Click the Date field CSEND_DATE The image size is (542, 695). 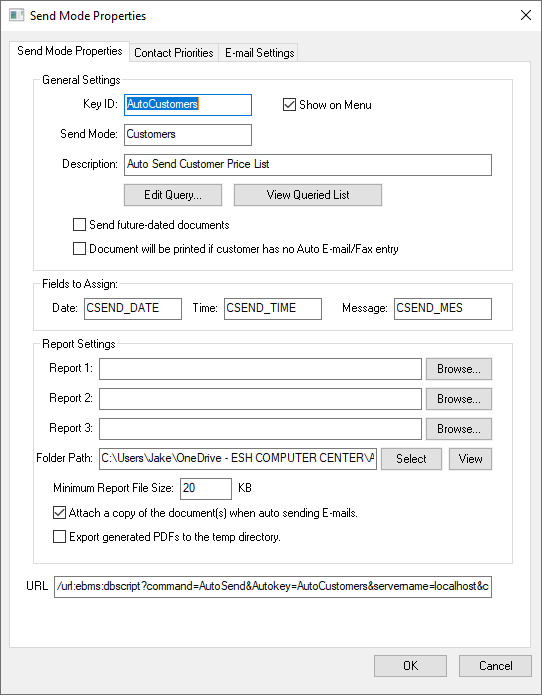tap(133, 308)
